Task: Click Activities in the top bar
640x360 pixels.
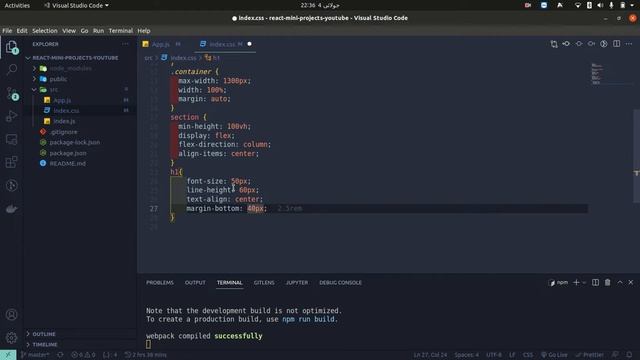Action: (17, 5)
